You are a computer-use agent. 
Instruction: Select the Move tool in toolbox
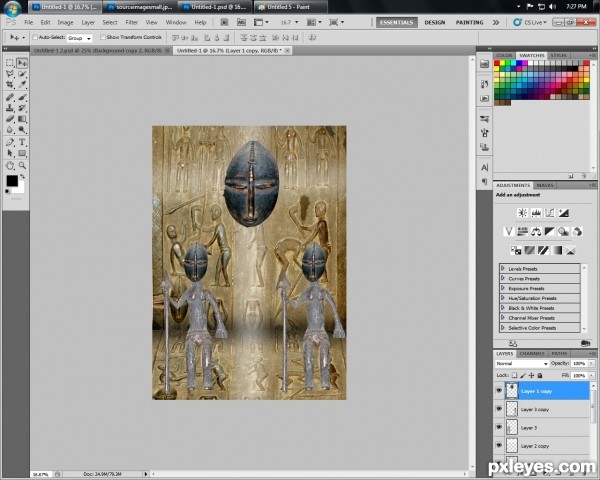[x=22, y=63]
